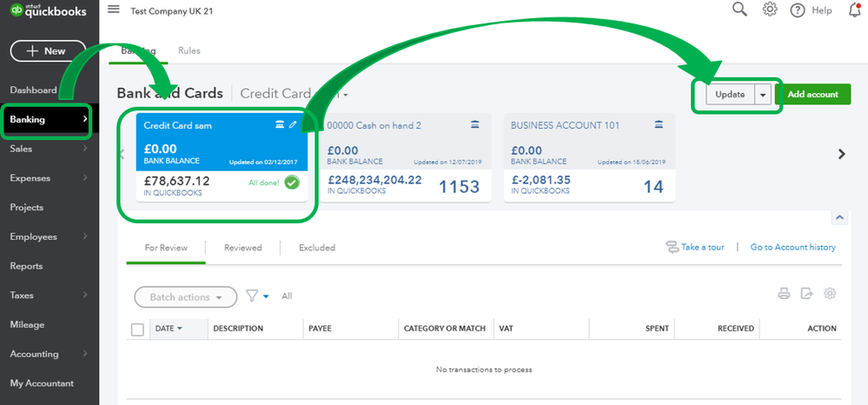Click the Help label
The width and height of the screenshot is (868, 405).
[x=821, y=10]
